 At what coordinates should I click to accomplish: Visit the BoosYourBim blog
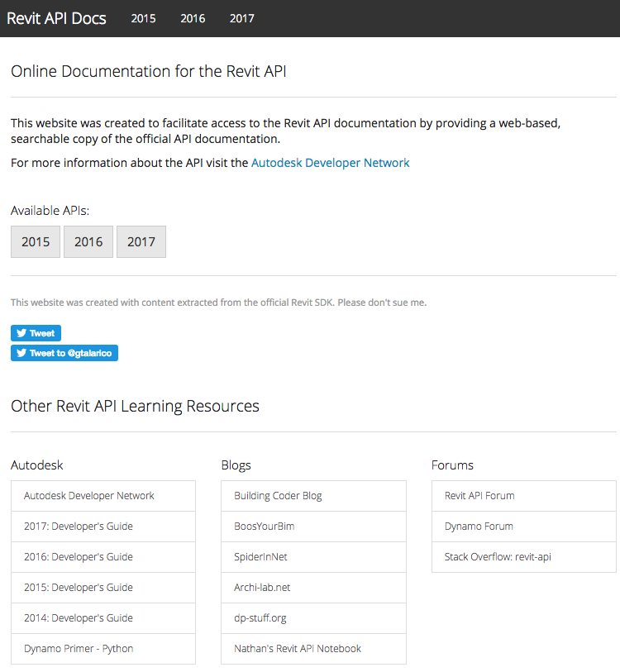(265, 527)
